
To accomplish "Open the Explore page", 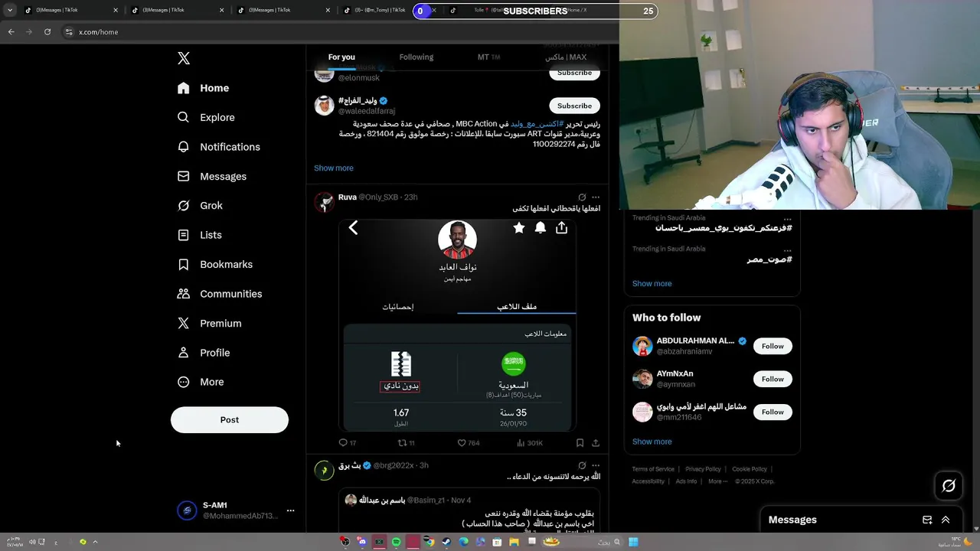I will pos(206,117).
